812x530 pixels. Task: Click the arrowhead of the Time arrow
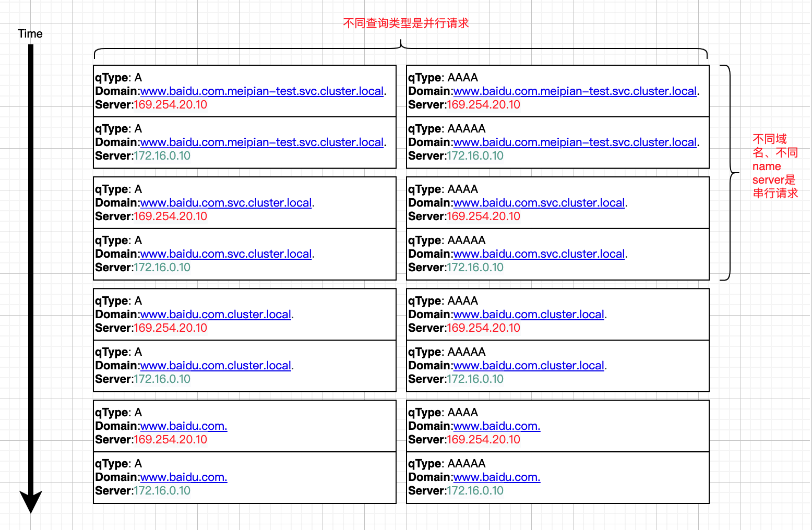(31, 501)
